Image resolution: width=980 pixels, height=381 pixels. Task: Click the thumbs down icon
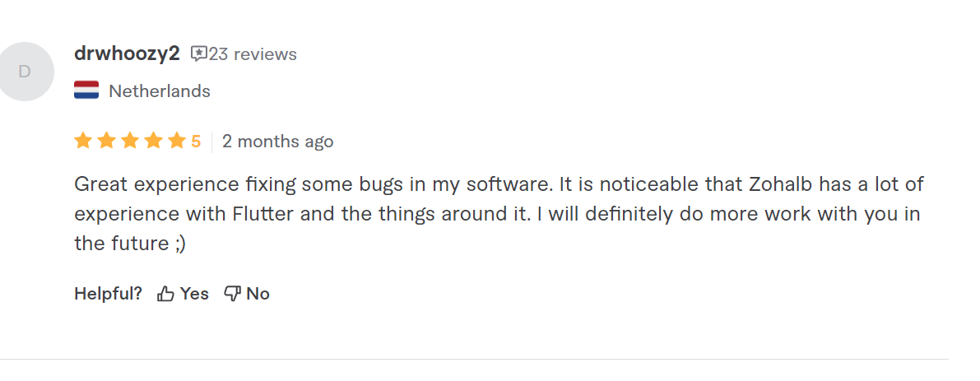[x=233, y=294]
